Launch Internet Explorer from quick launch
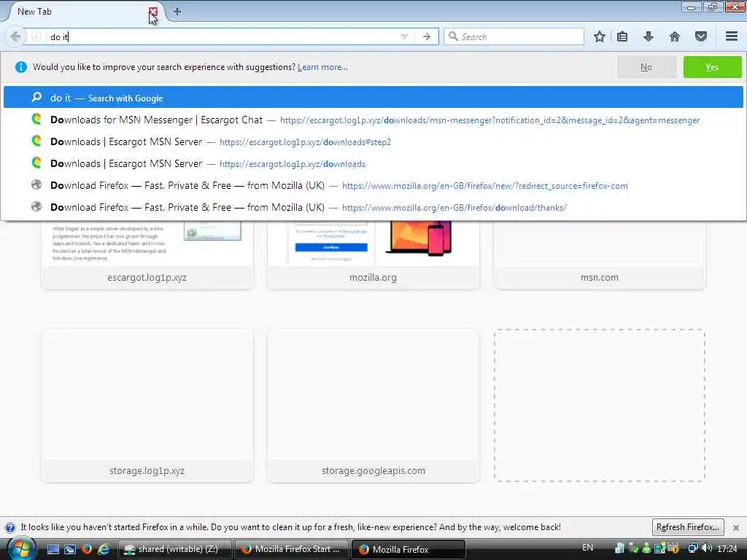This screenshot has width=747, height=560. (x=104, y=549)
